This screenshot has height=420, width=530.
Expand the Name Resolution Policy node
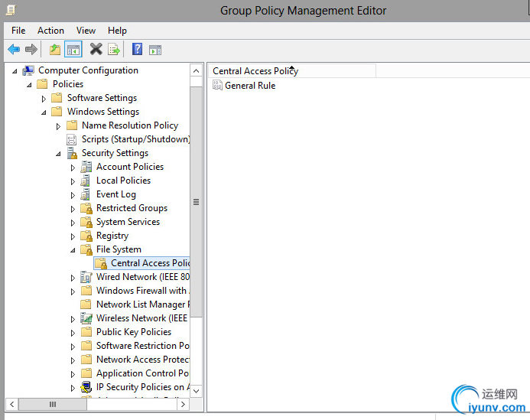pyautogui.click(x=58, y=126)
